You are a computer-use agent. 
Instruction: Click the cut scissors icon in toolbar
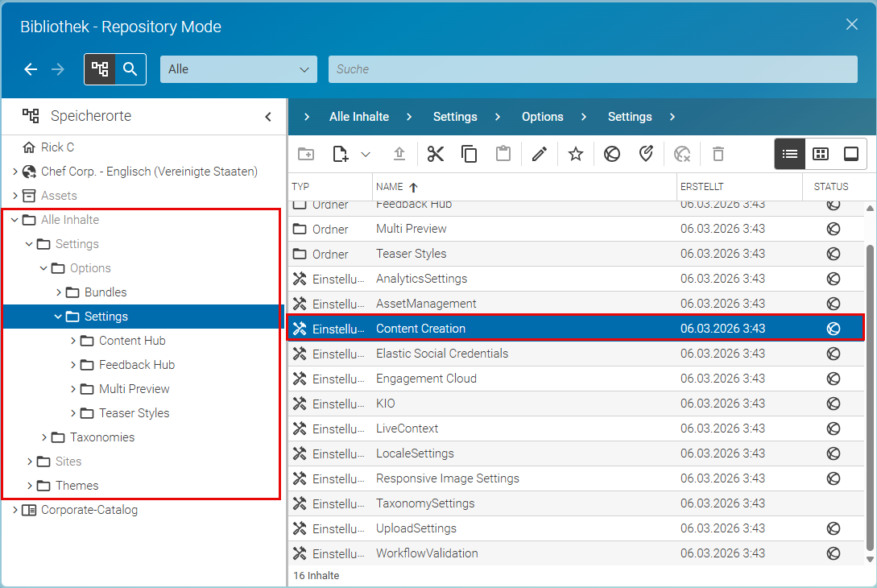click(x=435, y=154)
